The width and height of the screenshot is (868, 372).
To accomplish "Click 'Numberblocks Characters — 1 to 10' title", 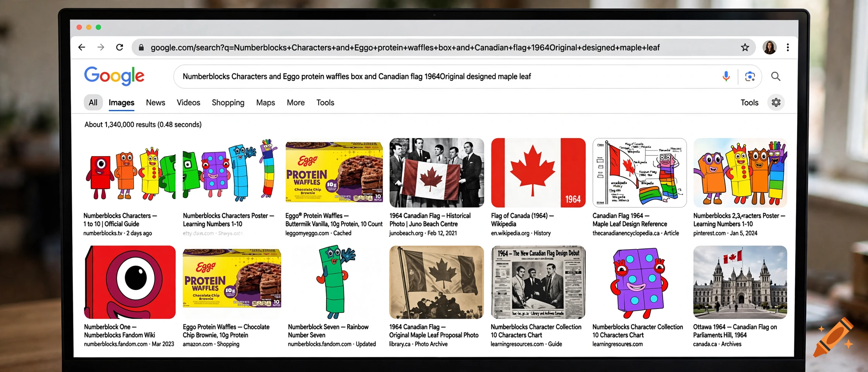I will pyautogui.click(x=120, y=220).
